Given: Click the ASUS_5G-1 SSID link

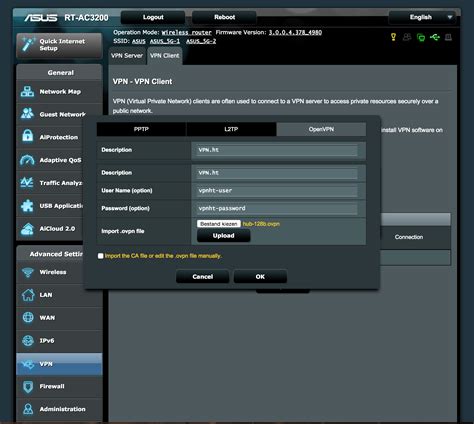Looking at the screenshot, I should click(x=165, y=41).
